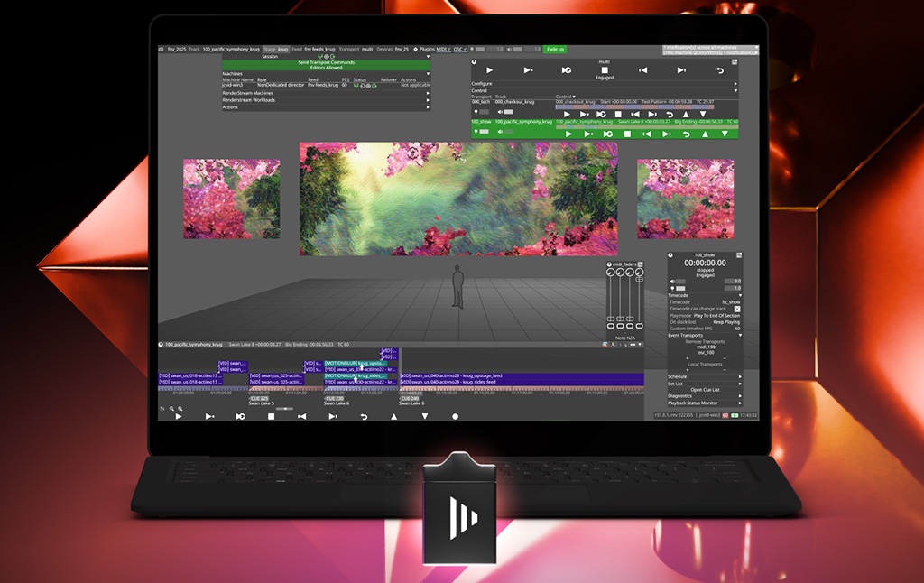Click next section in 100_show row

[667, 134]
